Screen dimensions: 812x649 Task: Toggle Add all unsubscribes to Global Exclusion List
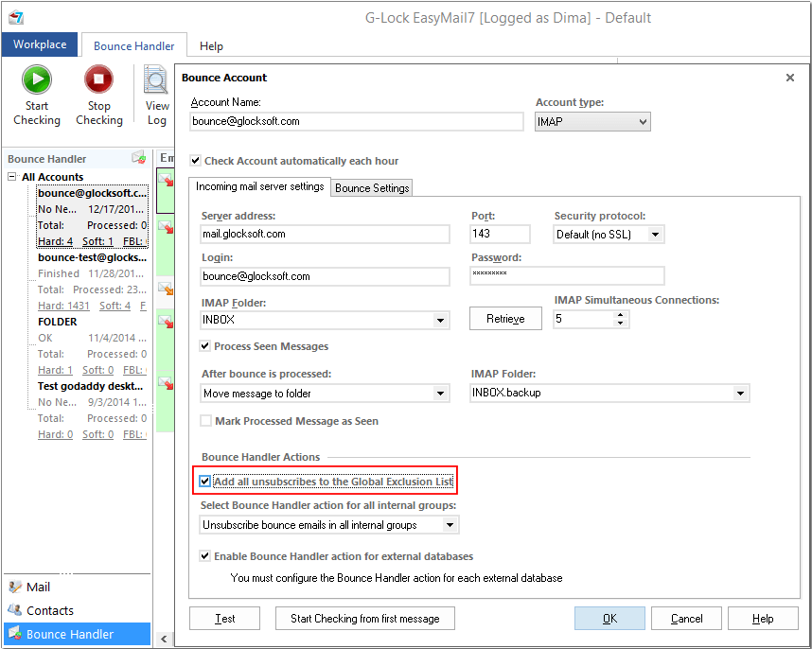point(205,482)
